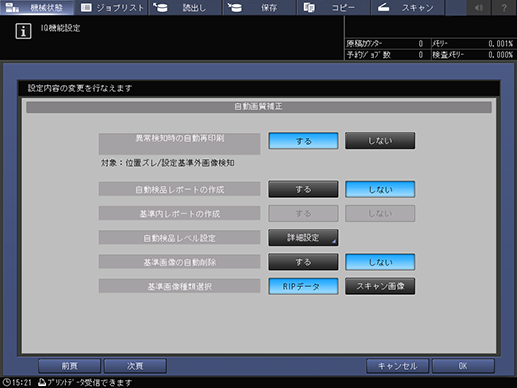
Task: Select しない for 異常検知時の自動再印刷
Action: point(380,141)
